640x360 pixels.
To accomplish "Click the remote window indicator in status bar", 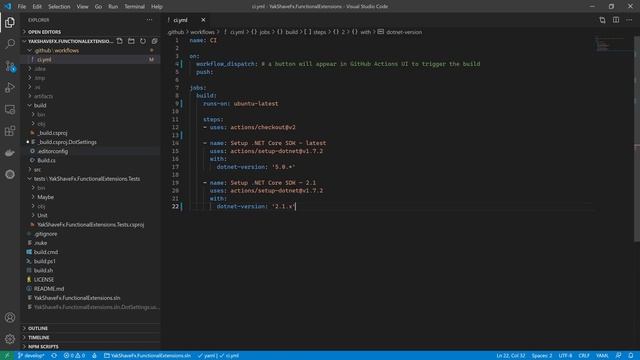I will point(7,356).
